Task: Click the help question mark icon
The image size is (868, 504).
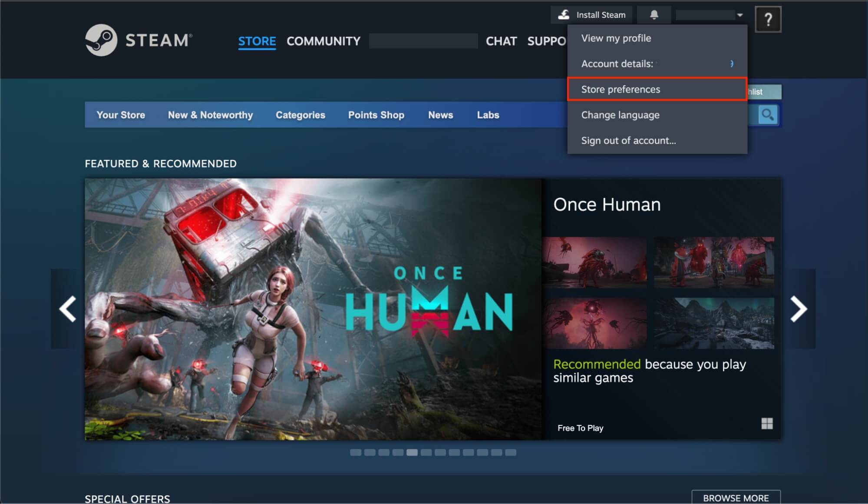Action: pos(768,19)
